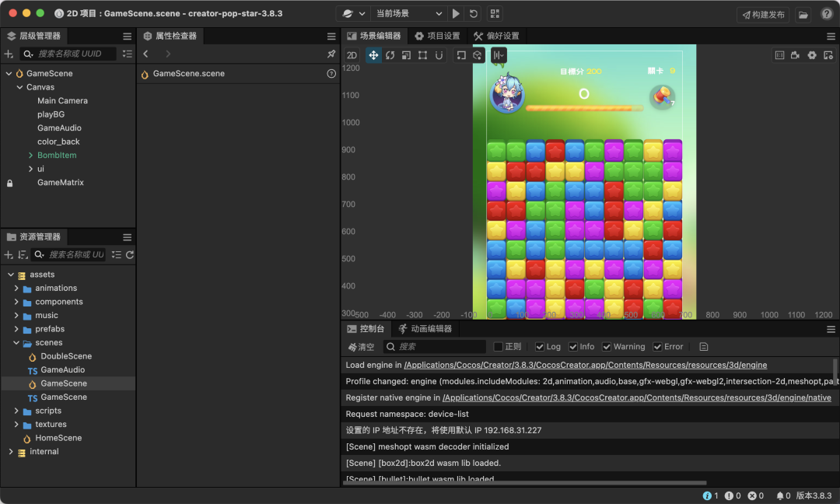Expand the components folder

pos(16,302)
